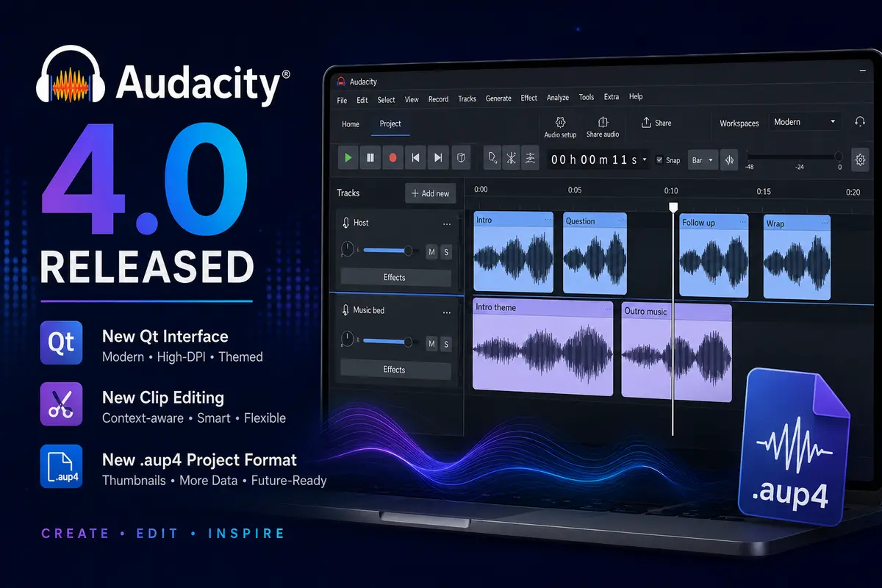Open the Question clip options menu

click(x=621, y=220)
